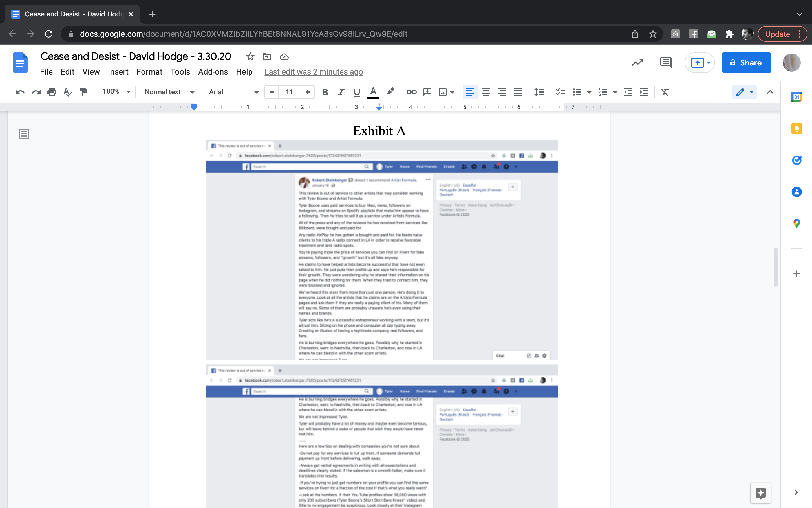Expand the Insert image dropdown arrow
Image resolution: width=812 pixels, height=508 pixels.
452,92
